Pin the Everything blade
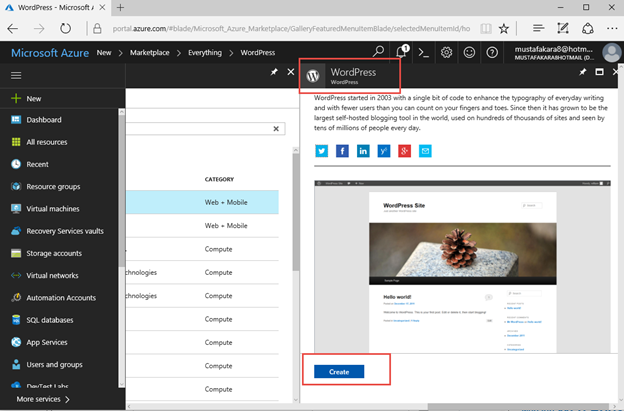624x411 pixels. [274, 72]
